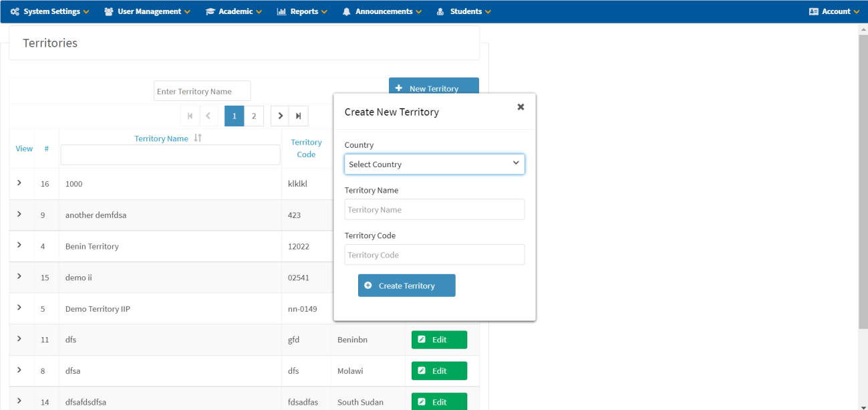Go to the previous page arrow
Viewport: 868px width, 410px height.
pos(208,116)
